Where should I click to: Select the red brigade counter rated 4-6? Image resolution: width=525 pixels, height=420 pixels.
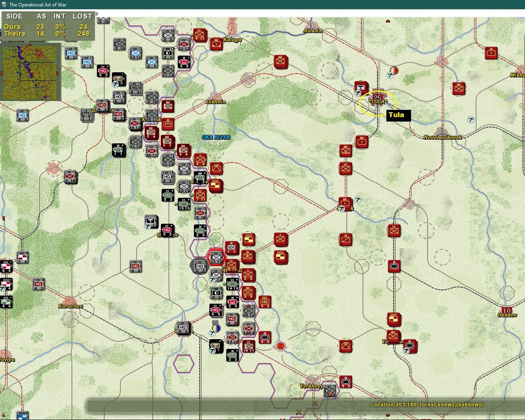point(200,159)
